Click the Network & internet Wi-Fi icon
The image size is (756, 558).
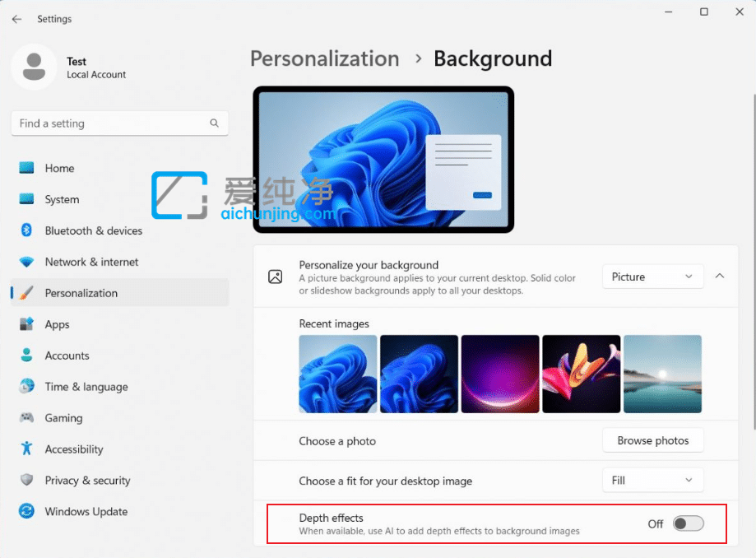click(26, 262)
